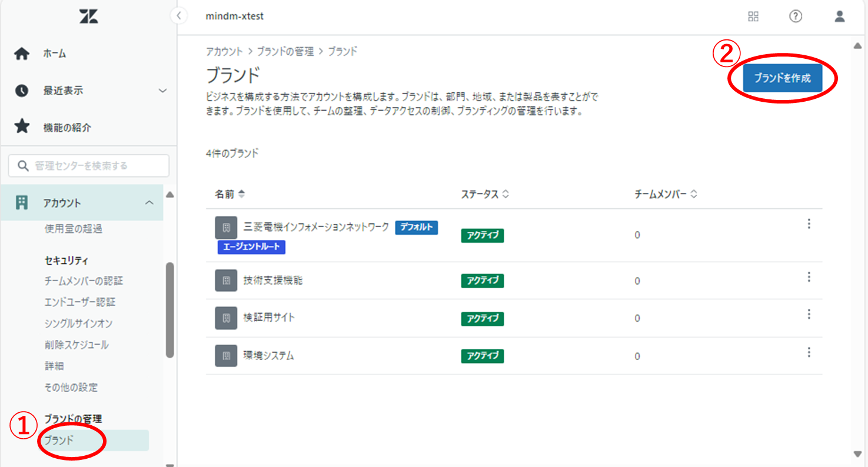Collapse the アカウント section
868x467 pixels.
[149, 203]
